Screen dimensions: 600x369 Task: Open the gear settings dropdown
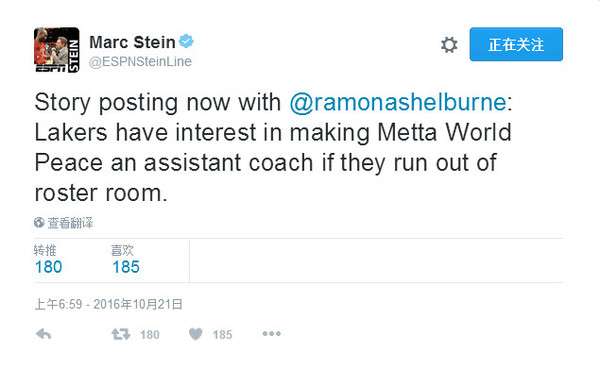(x=449, y=45)
